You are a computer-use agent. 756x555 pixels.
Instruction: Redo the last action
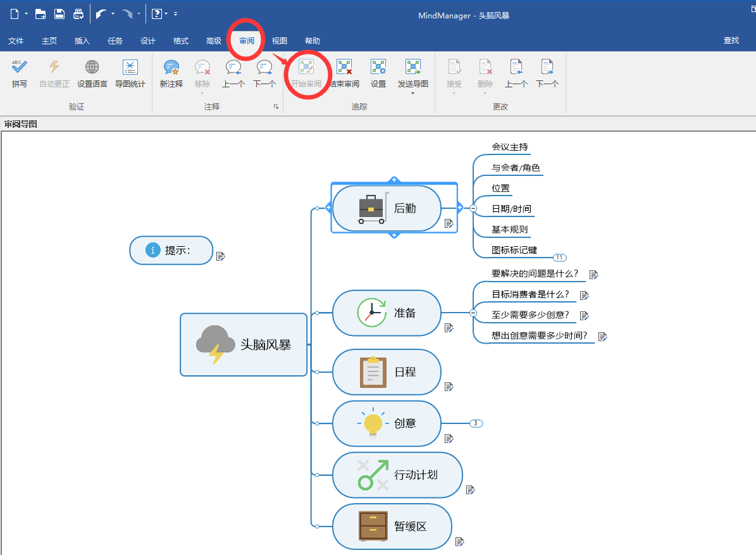(x=127, y=14)
